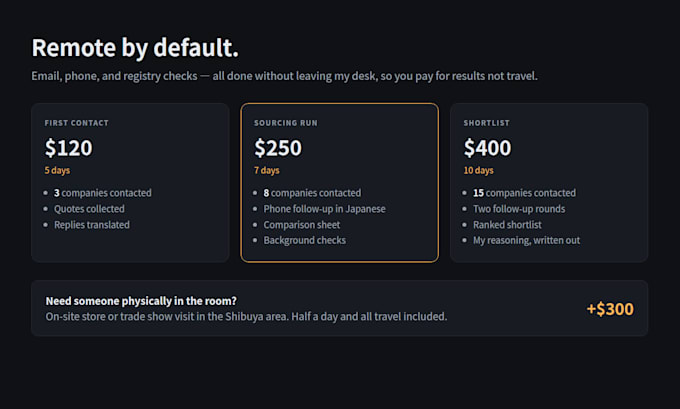Click the '7 days' turnaround text
Image resolution: width=680 pixels, height=409 pixels.
(267, 170)
